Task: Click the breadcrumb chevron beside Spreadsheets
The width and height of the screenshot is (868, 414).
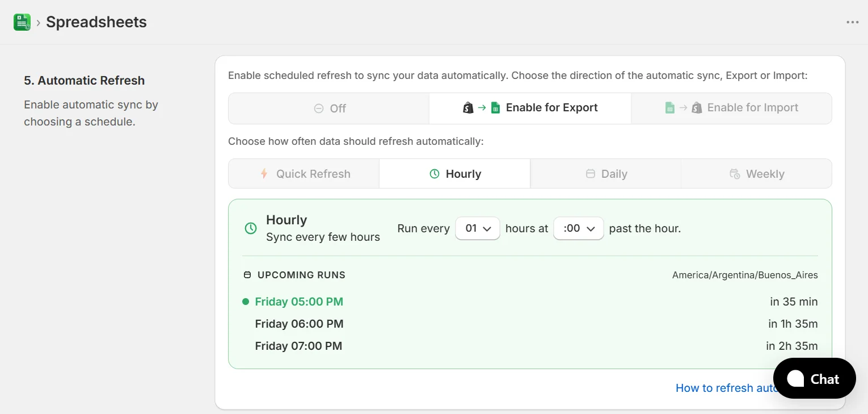Action: [x=38, y=23]
